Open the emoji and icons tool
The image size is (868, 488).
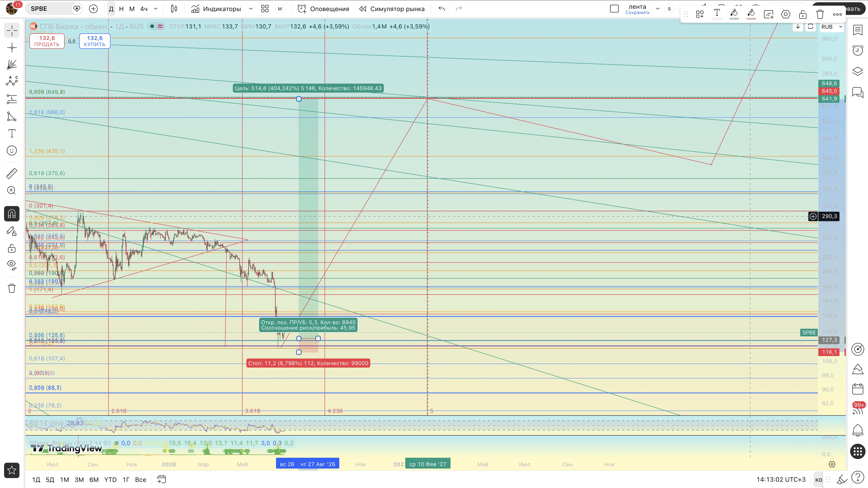coord(12,150)
